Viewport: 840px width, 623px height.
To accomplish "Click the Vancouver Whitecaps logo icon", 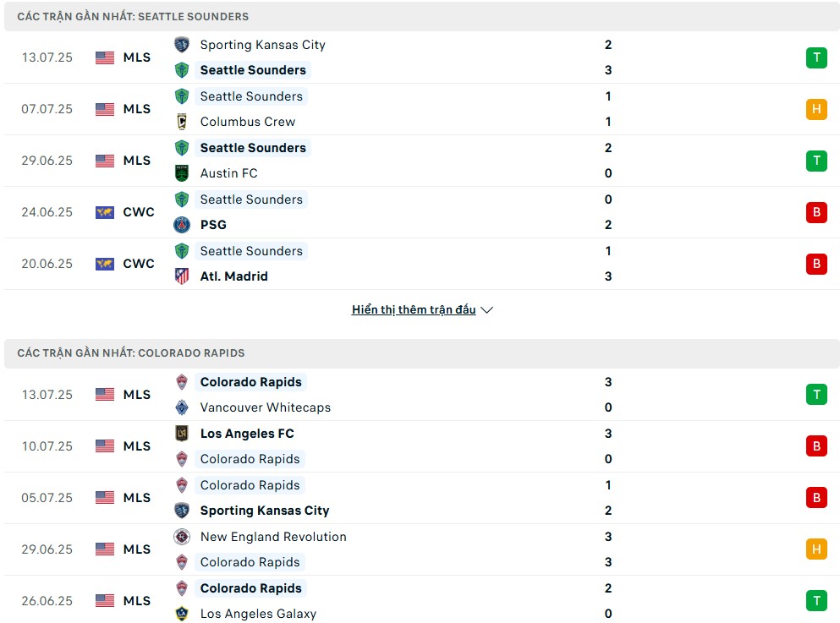I will click(182, 407).
